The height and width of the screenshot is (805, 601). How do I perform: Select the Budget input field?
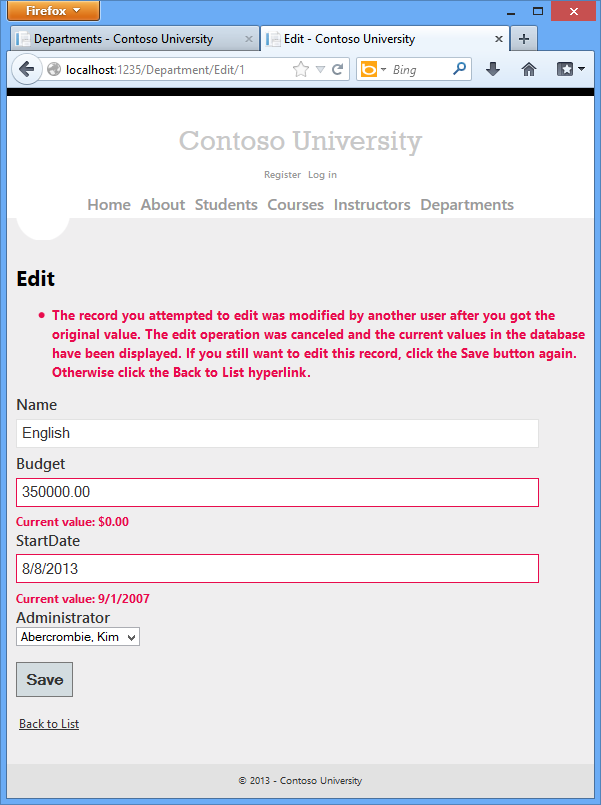click(276, 492)
